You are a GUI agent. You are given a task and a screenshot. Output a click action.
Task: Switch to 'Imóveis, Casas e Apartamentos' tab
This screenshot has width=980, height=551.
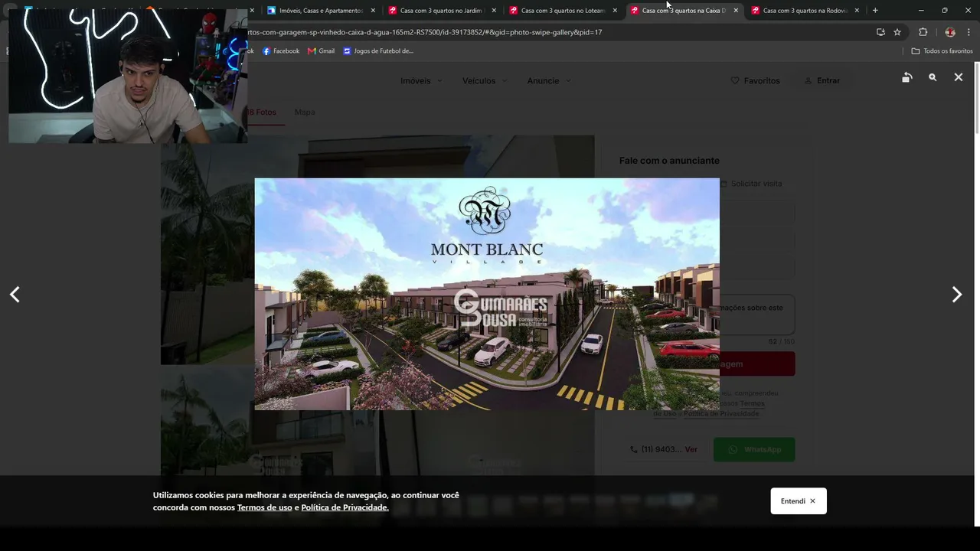tap(321, 11)
